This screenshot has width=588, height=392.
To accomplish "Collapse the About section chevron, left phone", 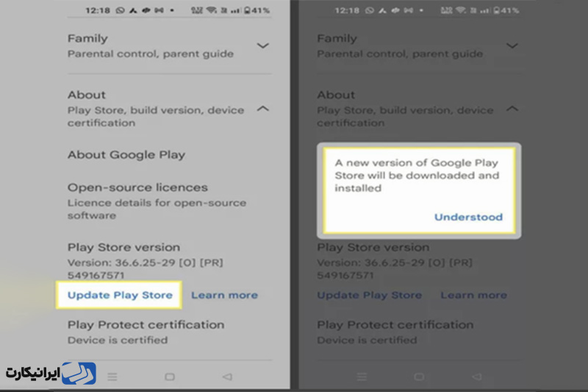I will click(263, 109).
